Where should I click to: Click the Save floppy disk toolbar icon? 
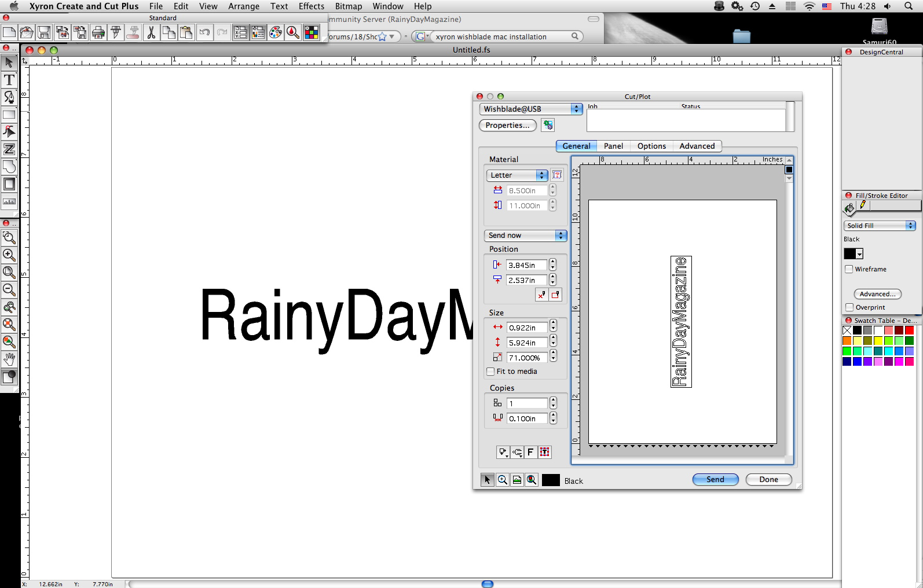[44, 32]
